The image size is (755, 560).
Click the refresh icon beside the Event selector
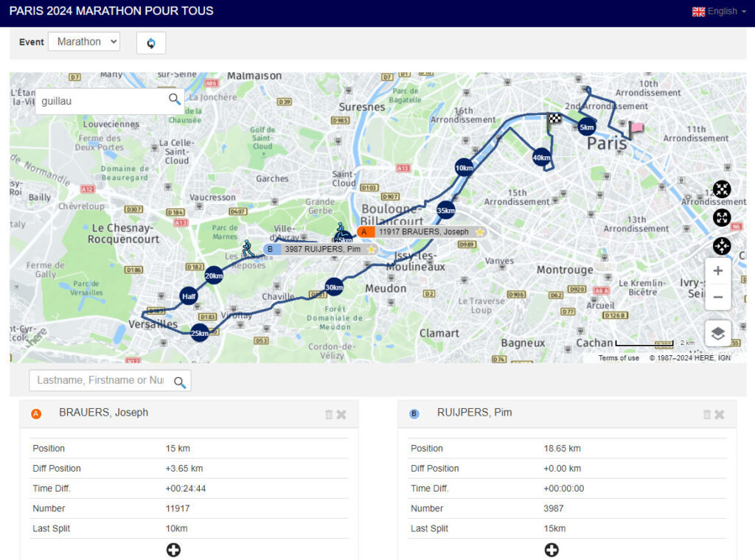click(151, 43)
